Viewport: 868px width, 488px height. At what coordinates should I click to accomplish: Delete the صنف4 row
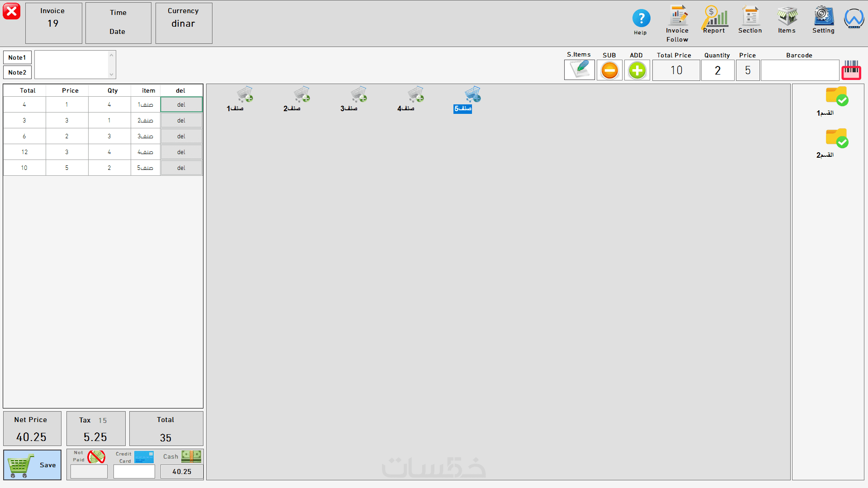[x=181, y=152]
